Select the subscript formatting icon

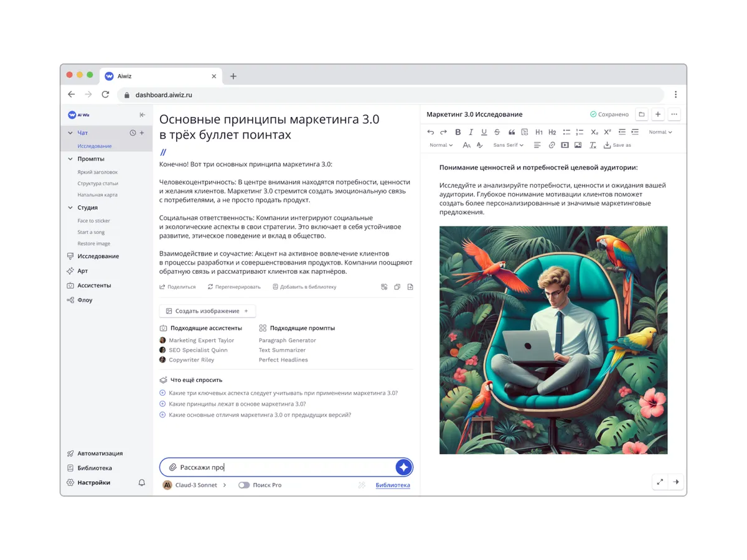click(594, 132)
